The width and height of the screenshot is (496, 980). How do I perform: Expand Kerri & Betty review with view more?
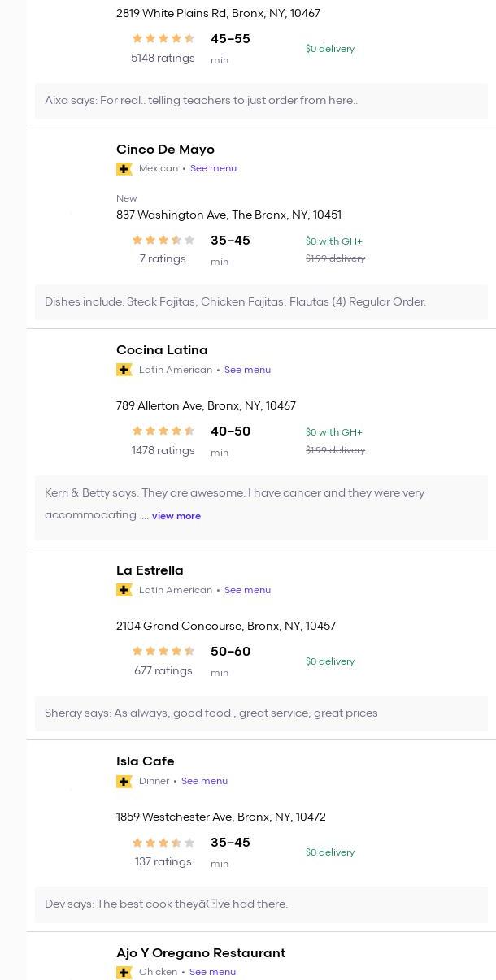click(x=176, y=516)
